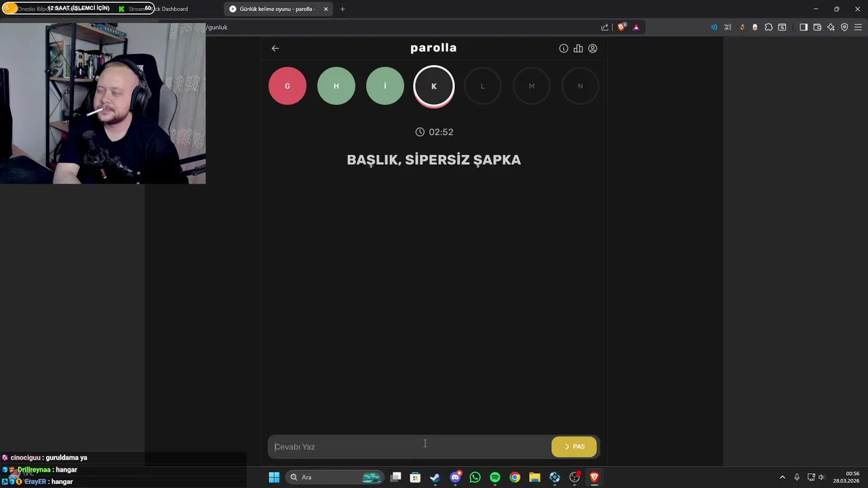This screenshot has width=868, height=488.
Task: Click the taskbar Ara search box
Action: (335, 477)
